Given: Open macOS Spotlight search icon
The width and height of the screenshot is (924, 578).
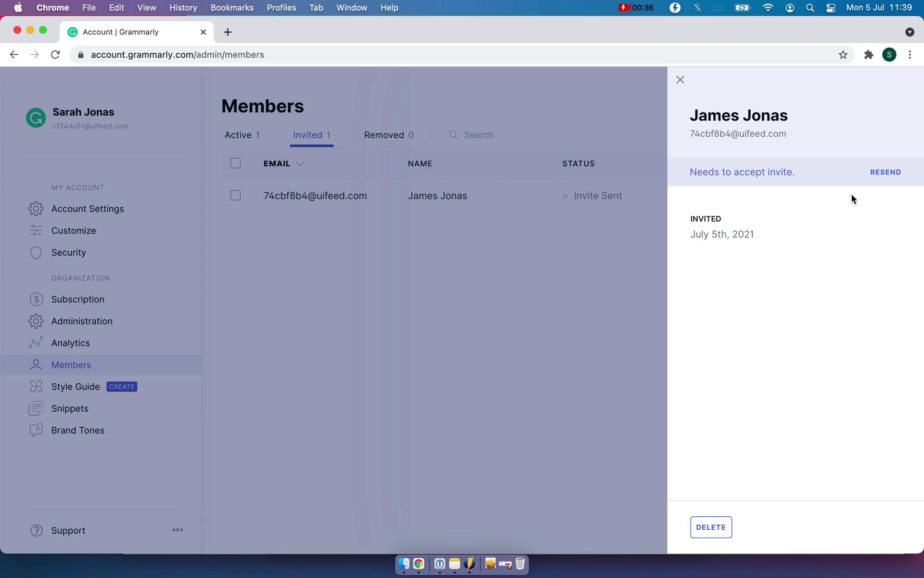Looking at the screenshot, I should pos(810,8).
